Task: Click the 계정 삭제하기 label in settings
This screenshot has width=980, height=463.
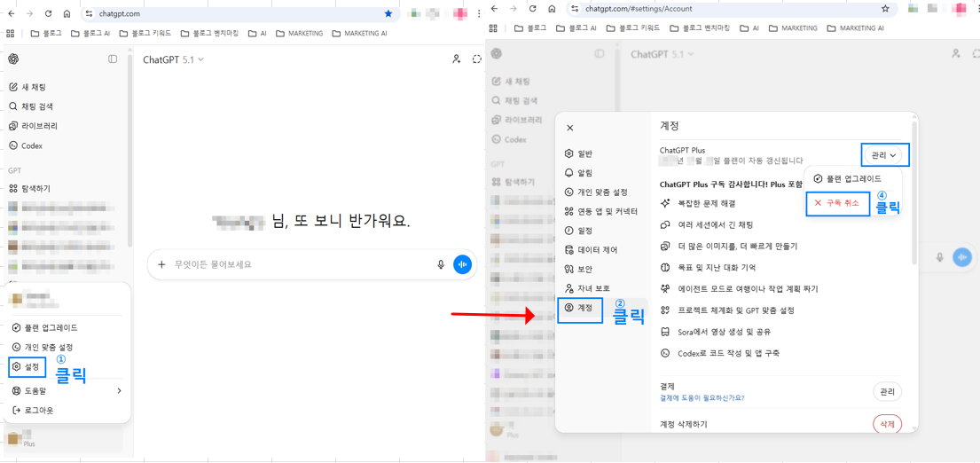Action: 684,424
